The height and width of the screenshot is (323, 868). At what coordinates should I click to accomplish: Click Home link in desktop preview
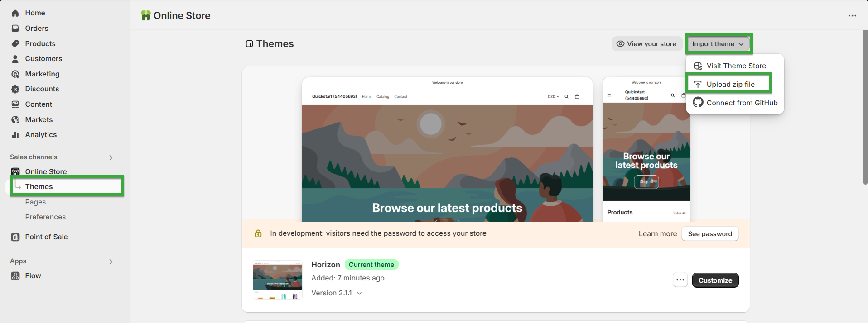tap(366, 97)
